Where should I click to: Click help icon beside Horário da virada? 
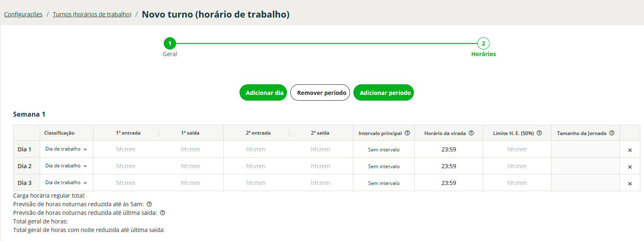[x=471, y=133]
